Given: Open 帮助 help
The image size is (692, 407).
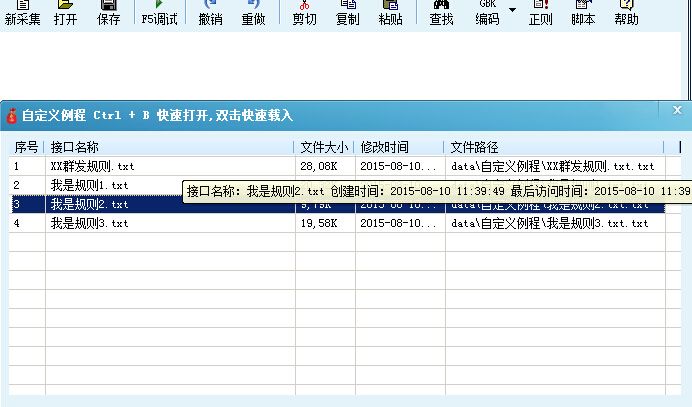Looking at the screenshot, I should [626, 13].
